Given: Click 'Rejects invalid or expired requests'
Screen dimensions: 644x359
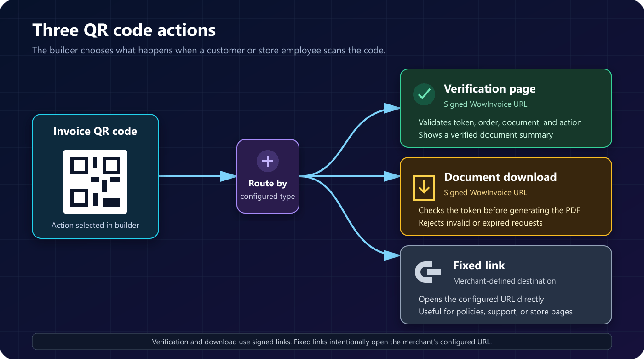Looking at the screenshot, I should [481, 223].
